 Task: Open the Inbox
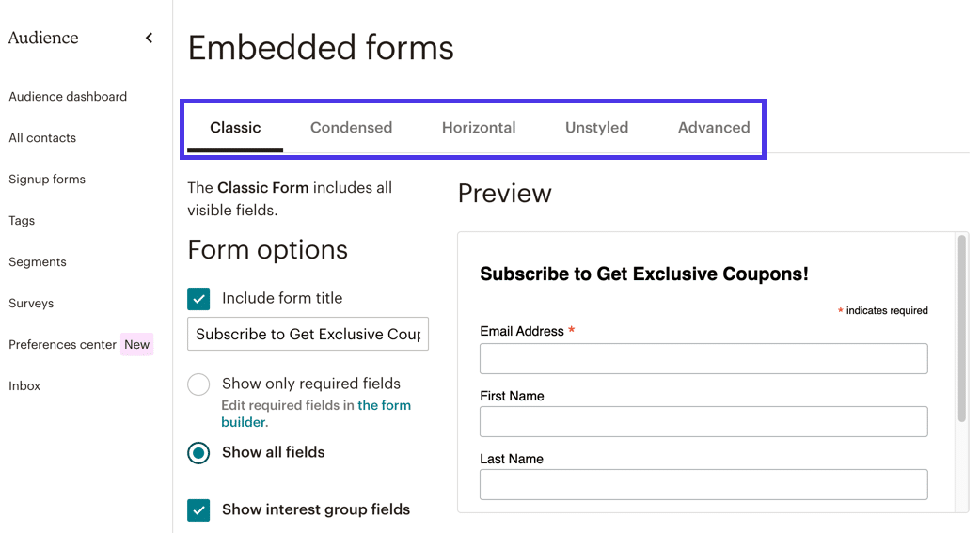[24, 386]
